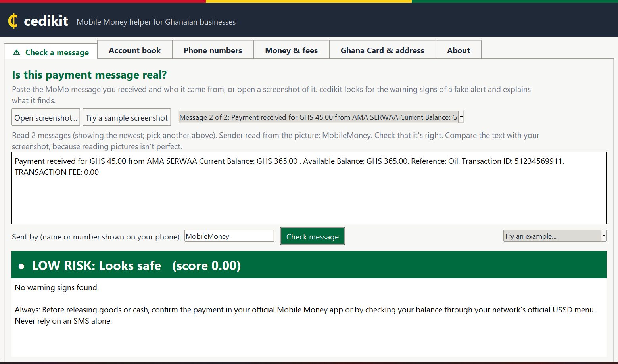View the About tab
The image size is (618, 364).
point(459,50)
